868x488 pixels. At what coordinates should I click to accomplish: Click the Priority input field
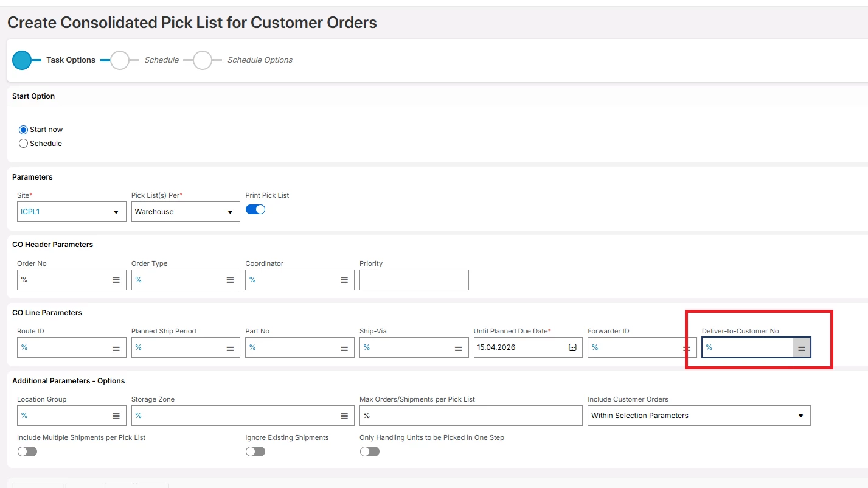pyautogui.click(x=414, y=280)
